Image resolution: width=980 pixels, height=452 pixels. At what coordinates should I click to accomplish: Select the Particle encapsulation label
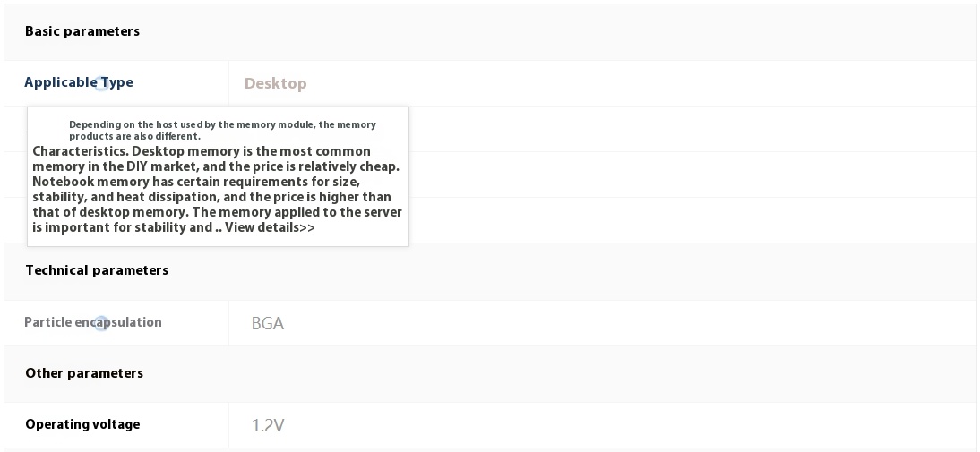(x=93, y=322)
